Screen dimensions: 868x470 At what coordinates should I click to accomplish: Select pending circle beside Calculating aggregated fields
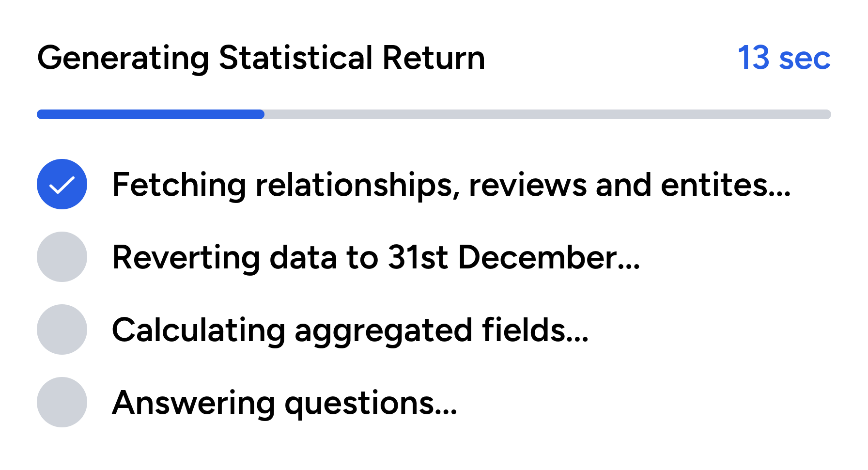(62, 329)
